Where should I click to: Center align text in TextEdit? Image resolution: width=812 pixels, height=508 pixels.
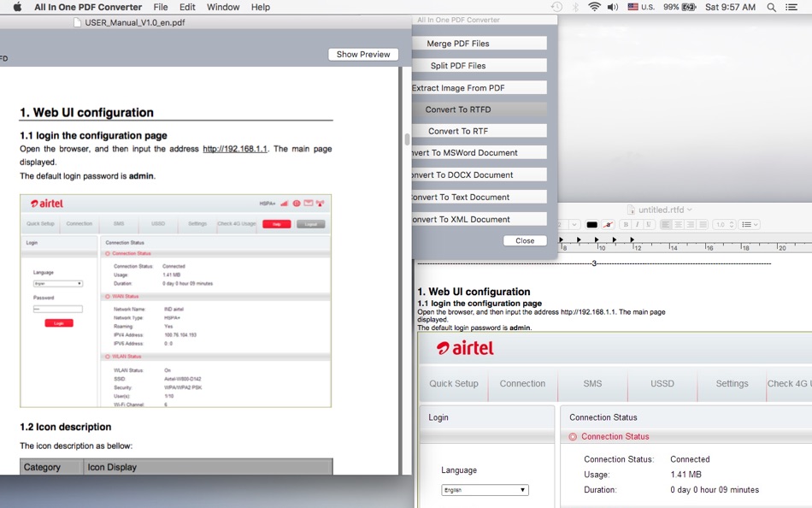click(678, 224)
